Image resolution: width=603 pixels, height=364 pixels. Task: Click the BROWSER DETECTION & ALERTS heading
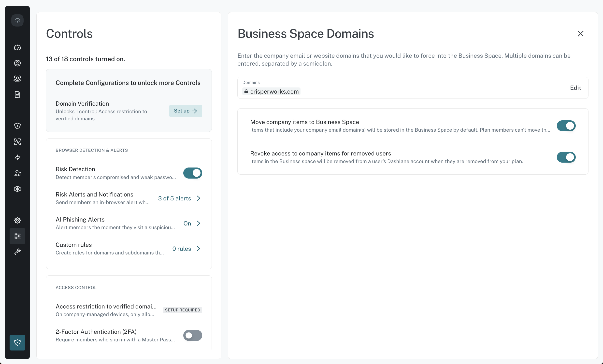pyautogui.click(x=92, y=150)
